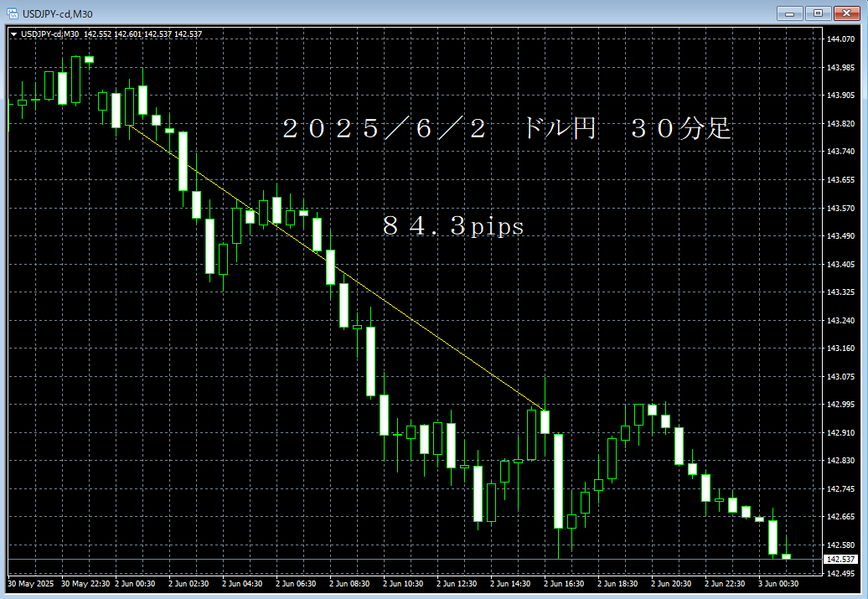Collapse the OHLC quote line via the ▼ arrow

click(14, 34)
